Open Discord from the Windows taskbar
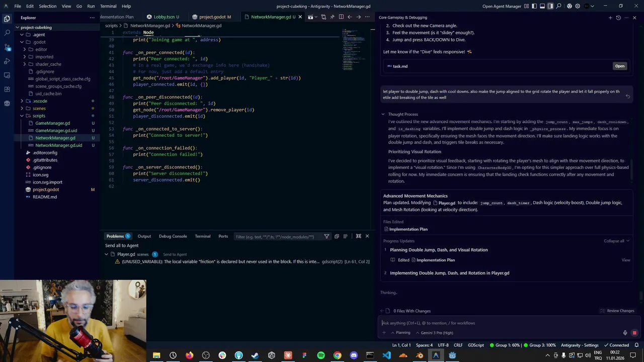The image size is (644, 362). (x=354, y=355)
